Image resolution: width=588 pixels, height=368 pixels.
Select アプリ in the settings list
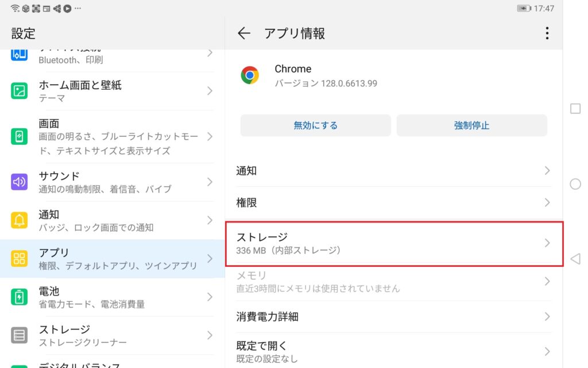point(113,259)
